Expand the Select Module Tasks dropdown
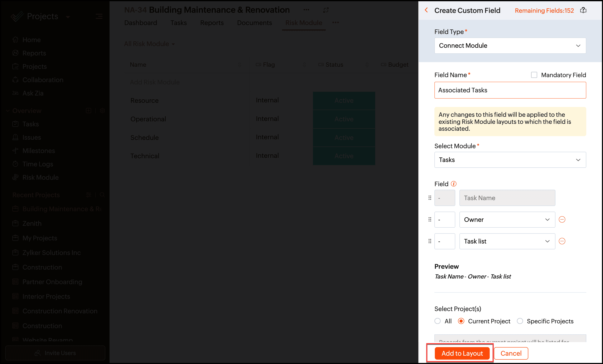The height and width of the screenshot is (364, 603). point(510,160)
